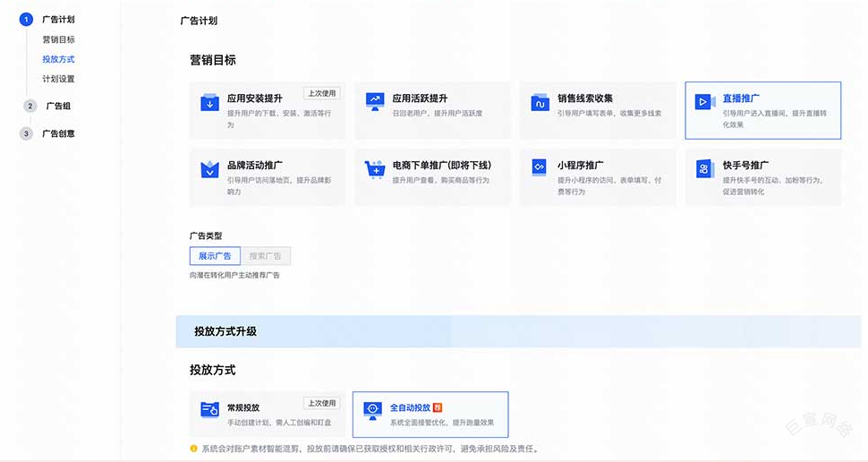Viewport: 868px width, 462px height.
Task: Open 广告组 step in sidebar
Action: (58, 106)
